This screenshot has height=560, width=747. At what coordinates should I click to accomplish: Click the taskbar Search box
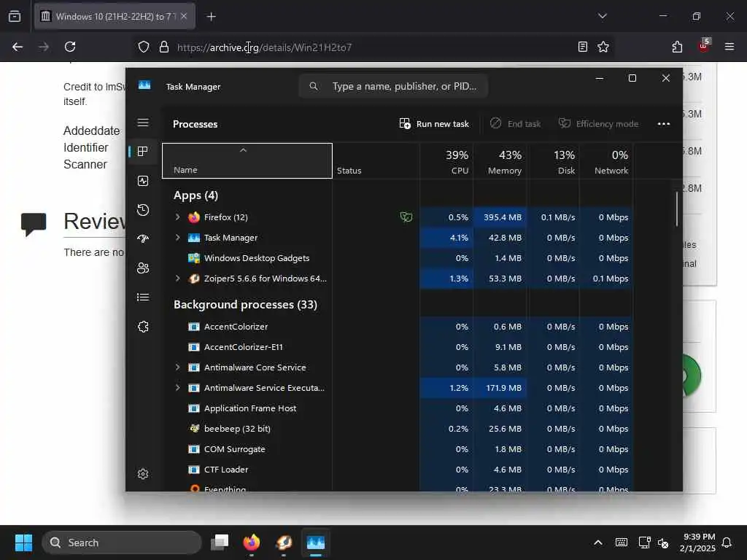[x=122, y=542]
